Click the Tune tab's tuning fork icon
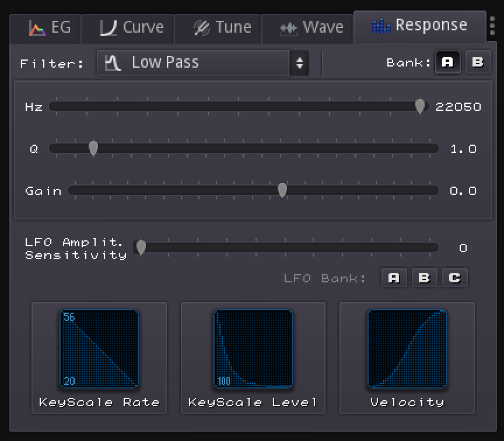This screenshot has width=504, height=441. point(201,28)
